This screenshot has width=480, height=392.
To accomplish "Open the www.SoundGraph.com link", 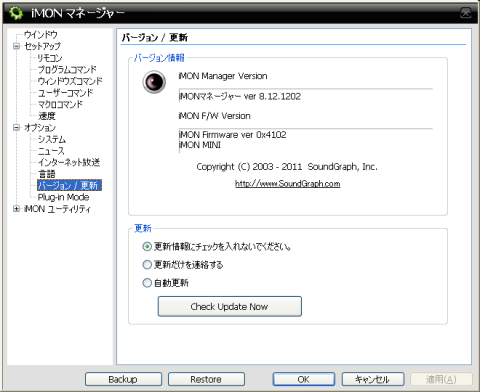I will point(287,184).
